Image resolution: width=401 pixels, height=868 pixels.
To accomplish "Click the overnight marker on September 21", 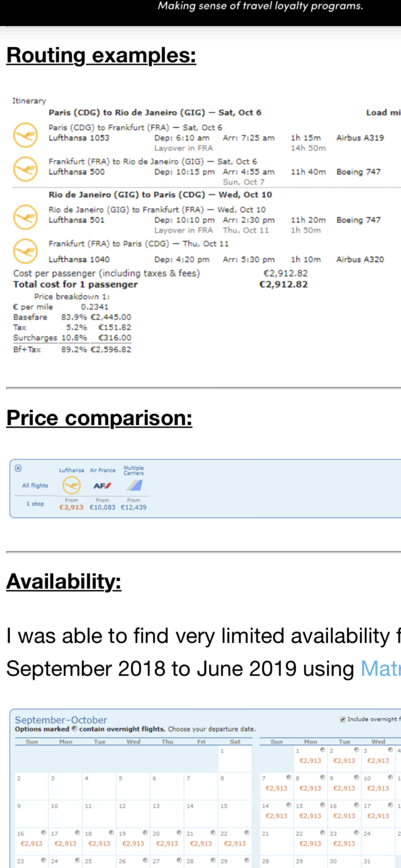I will click(x=213, y=833).
